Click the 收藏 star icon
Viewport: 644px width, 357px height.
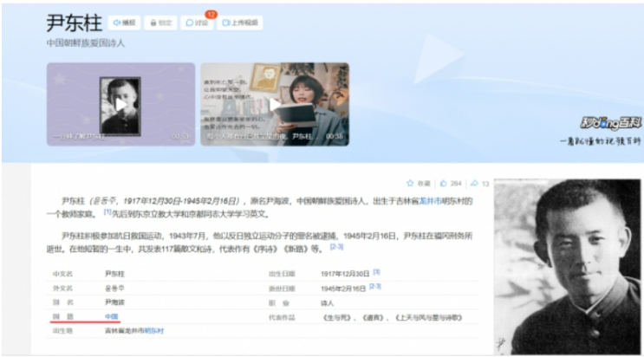410,183
